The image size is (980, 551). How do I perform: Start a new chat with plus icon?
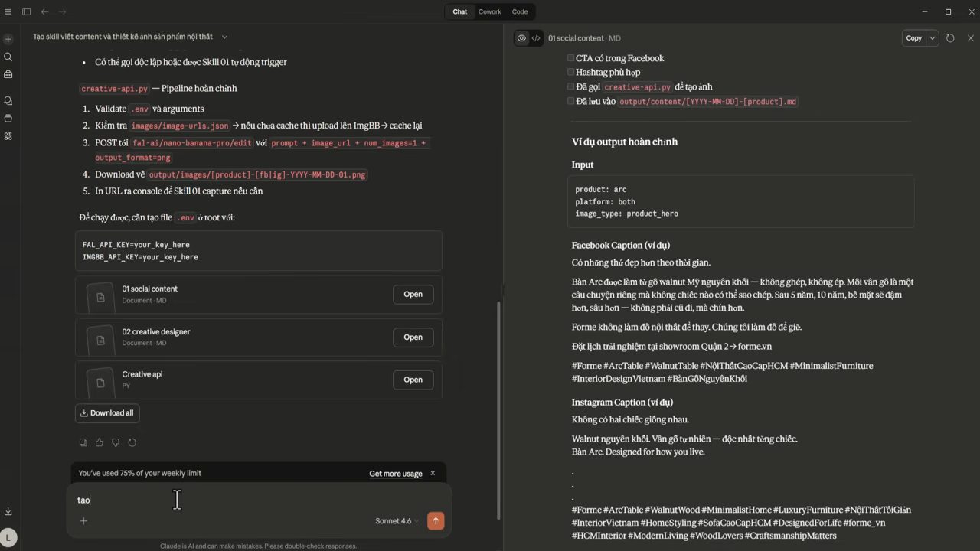coord(8,39)
